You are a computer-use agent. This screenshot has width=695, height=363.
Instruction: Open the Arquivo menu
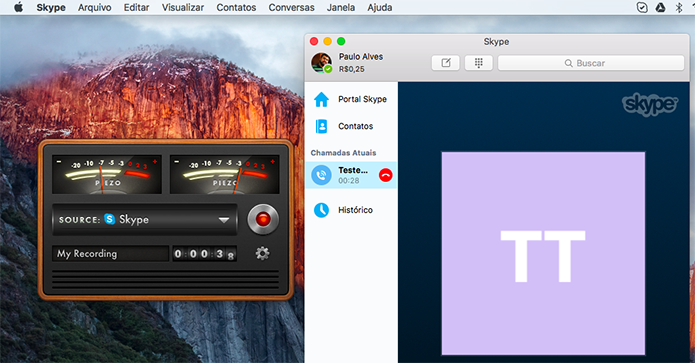(94, 8)
